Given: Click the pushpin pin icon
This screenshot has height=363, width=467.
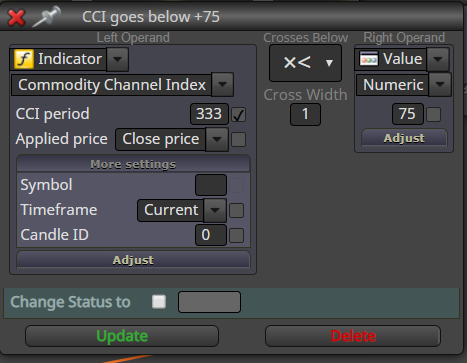Looking at the screenshot, I should click(47, 16).
